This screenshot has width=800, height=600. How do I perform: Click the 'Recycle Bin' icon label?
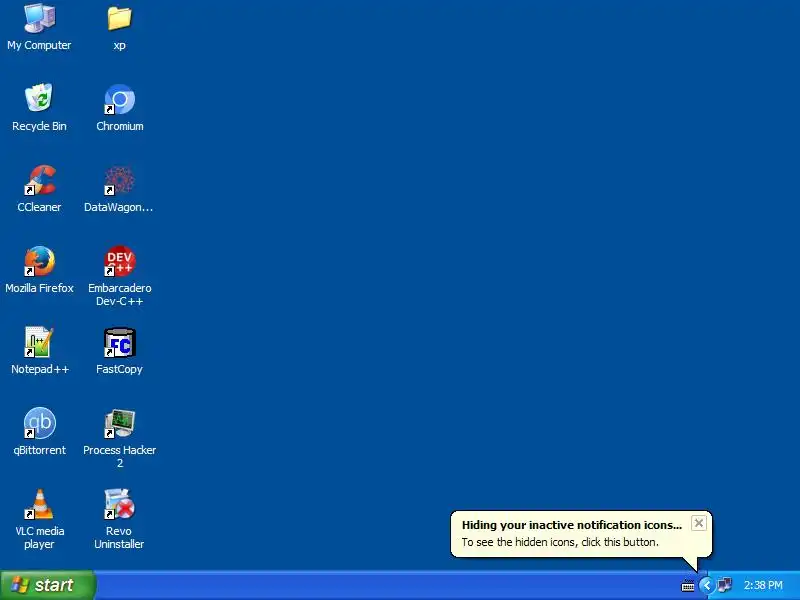coord(39,126)
